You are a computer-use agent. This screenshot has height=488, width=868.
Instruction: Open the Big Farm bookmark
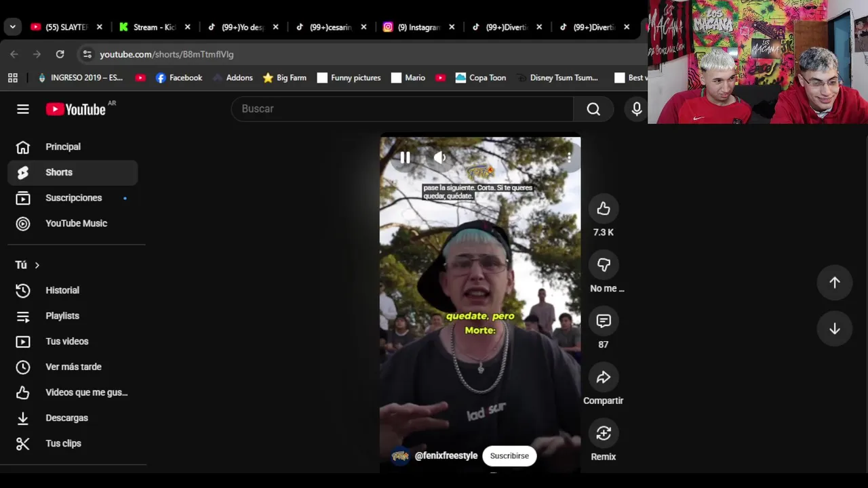[285, 78]
